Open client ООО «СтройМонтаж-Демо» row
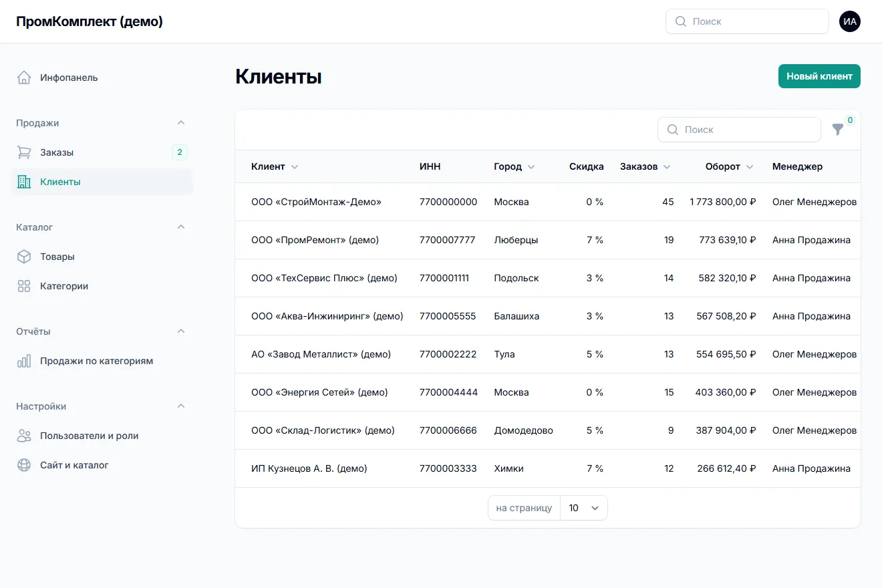The image size is (882, 588). tap(548, 202)
